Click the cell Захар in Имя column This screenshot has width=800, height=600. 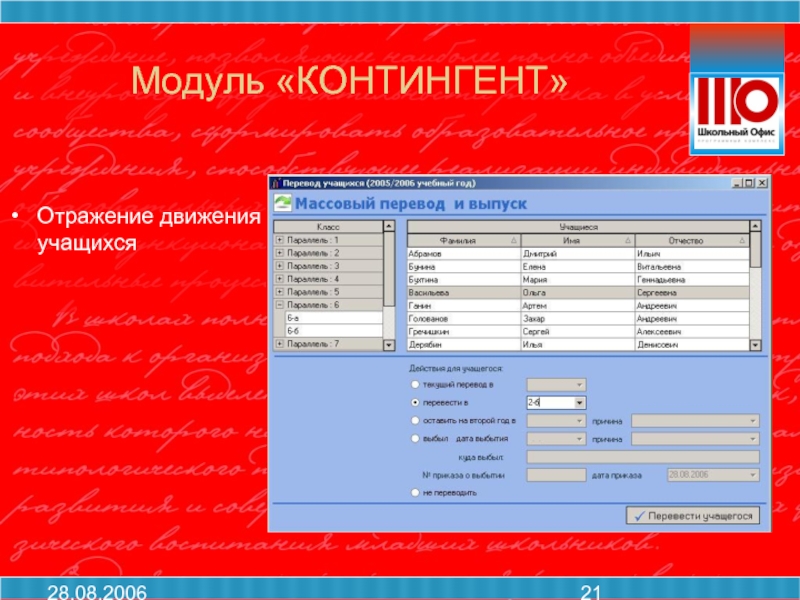[x=578, y=319]
